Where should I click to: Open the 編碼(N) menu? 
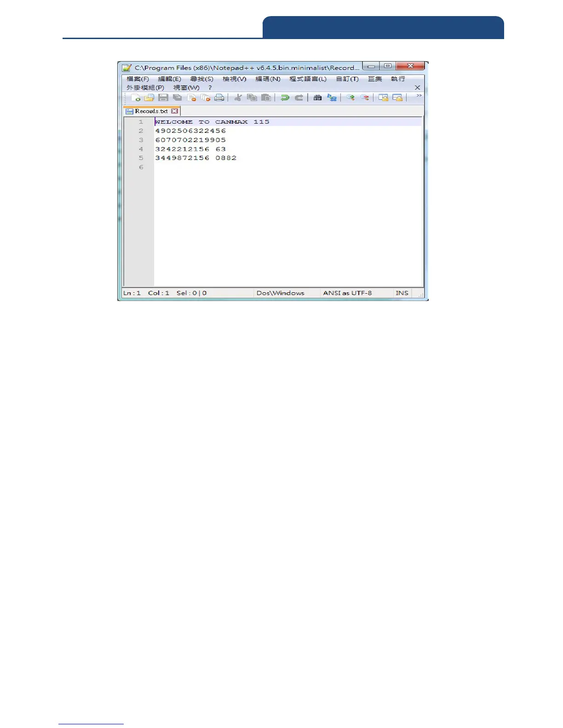point(268,79)
